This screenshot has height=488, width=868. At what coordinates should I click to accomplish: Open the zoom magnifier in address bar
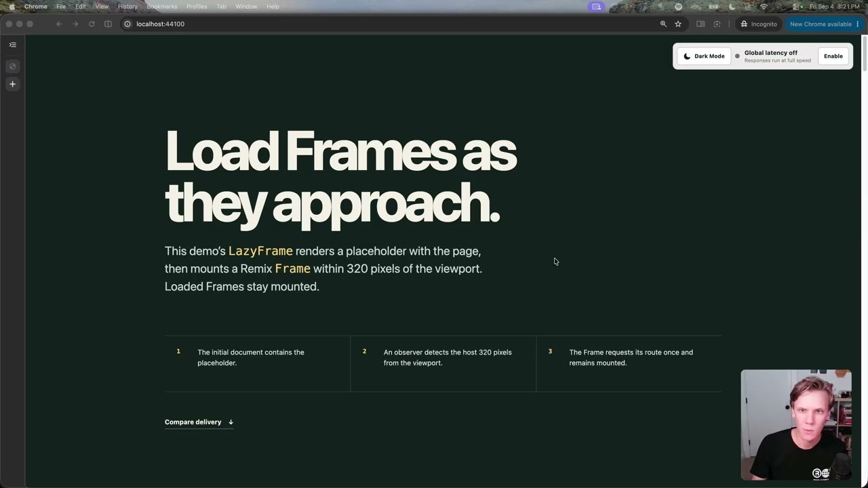pos(663,24)
